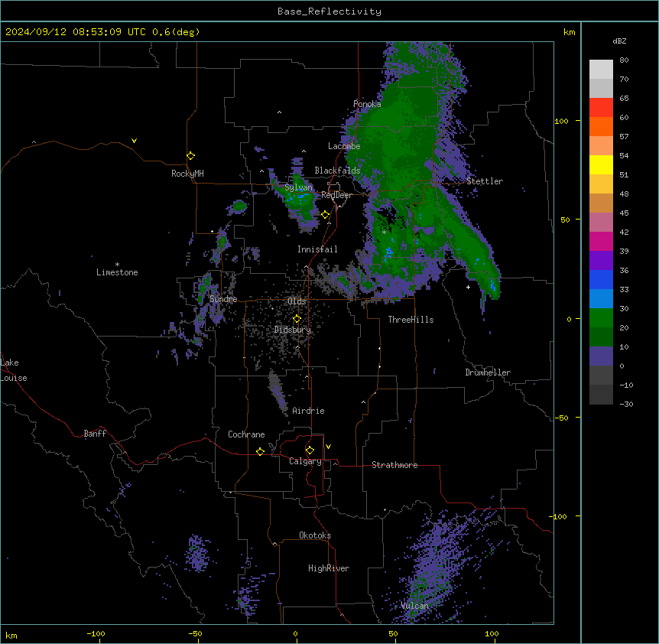Select the slate-purple 0-10 dBZ legend swatch
659x644 pixels.
pos(601,356)
